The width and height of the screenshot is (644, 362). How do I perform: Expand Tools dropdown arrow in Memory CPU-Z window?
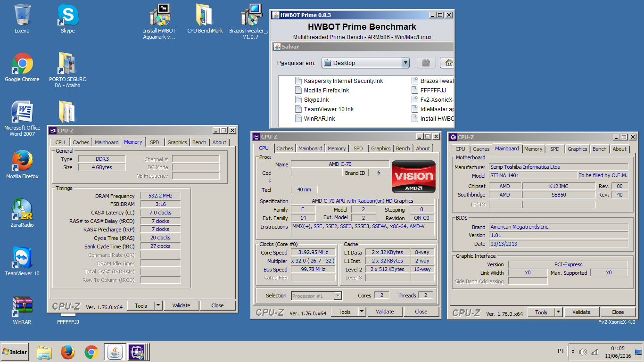158,305
